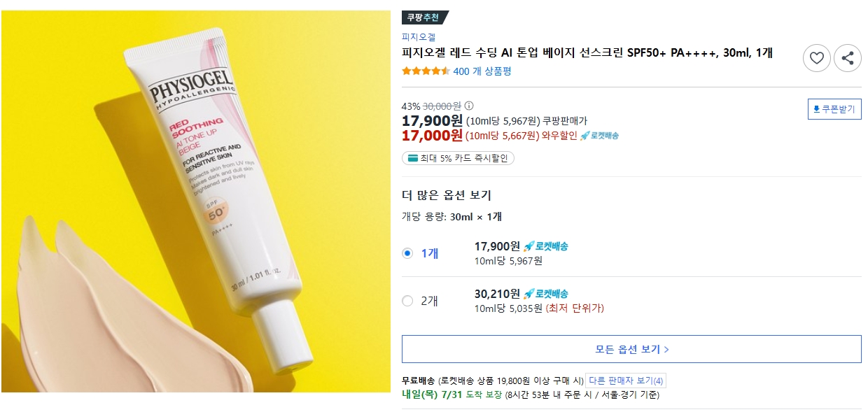Click the 쿠팡추천 badge
The width and height of the screenshot is (868, 412).
(x=424, y=17)
